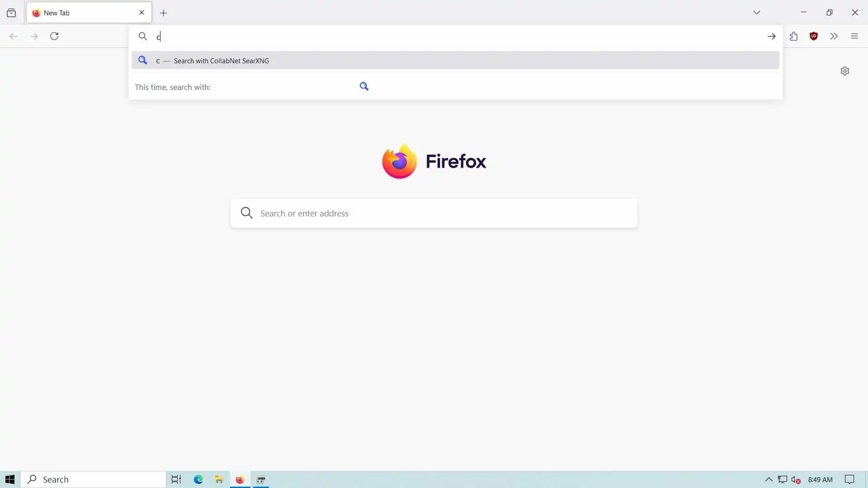Viewport: 868px width, 488px height.
Task: Open the Firefox hamburger application menu
Action: click(854, 36)
